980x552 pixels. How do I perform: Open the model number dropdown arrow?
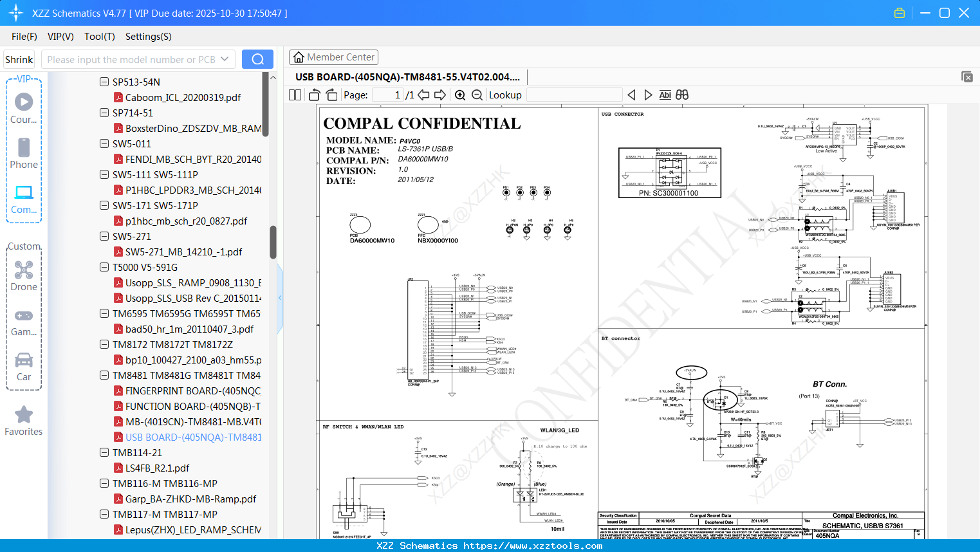tap(225, 59)
